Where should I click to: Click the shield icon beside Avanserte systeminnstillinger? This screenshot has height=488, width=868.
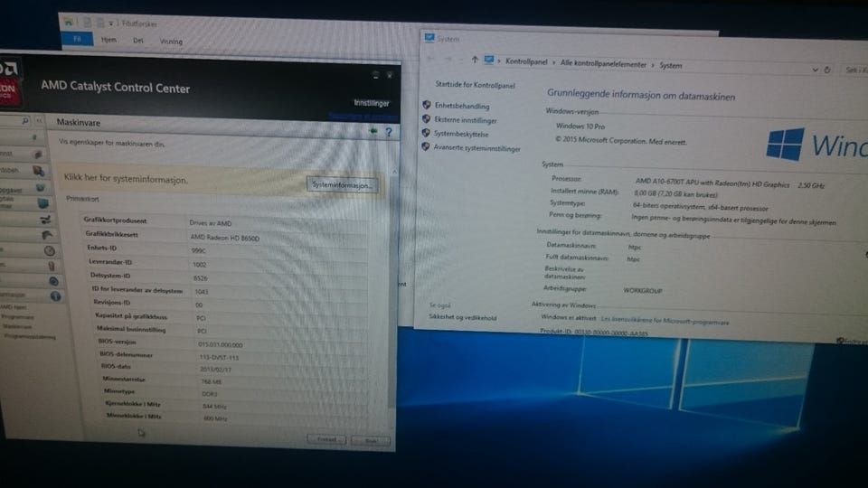(425, 146)
